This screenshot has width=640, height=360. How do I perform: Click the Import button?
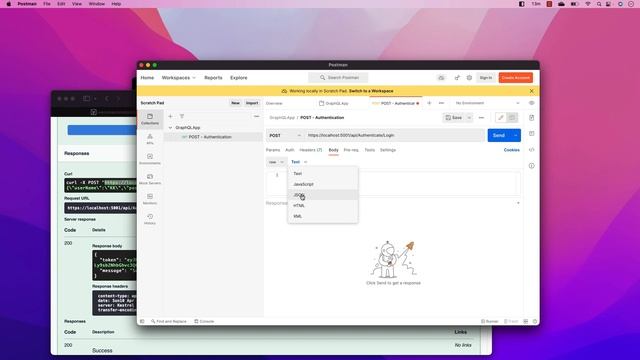[x=252, y=103]
